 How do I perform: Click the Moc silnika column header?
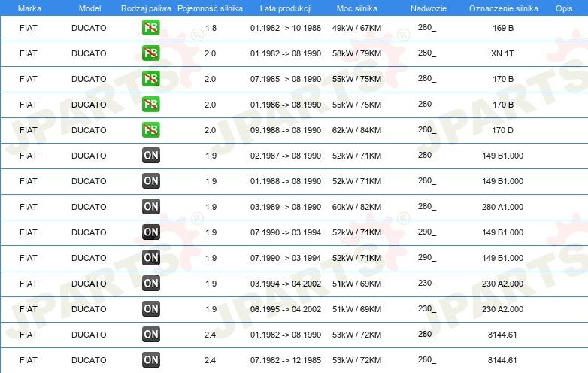coord(356,8)
